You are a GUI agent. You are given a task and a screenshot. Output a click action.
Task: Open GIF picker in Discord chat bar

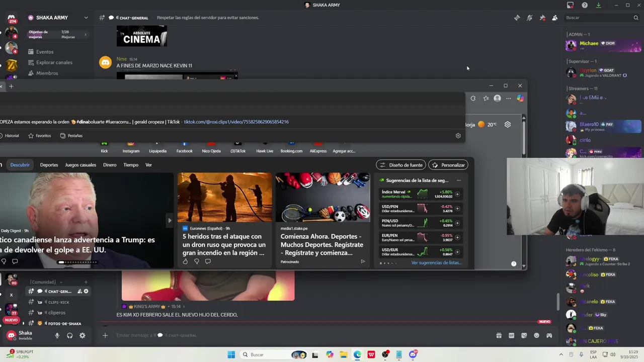pyautogui.click(x=511, y=335)
